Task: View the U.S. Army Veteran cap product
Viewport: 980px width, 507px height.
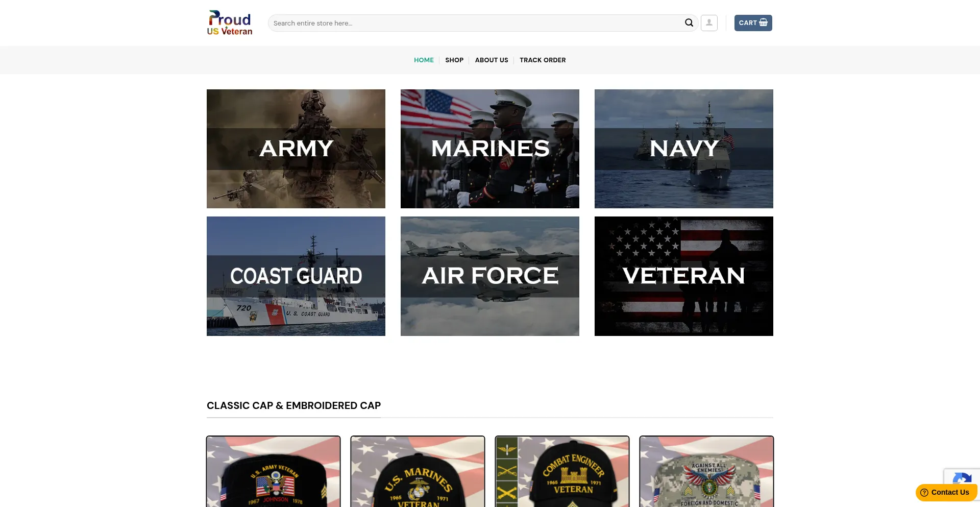Action: point(273,472)
